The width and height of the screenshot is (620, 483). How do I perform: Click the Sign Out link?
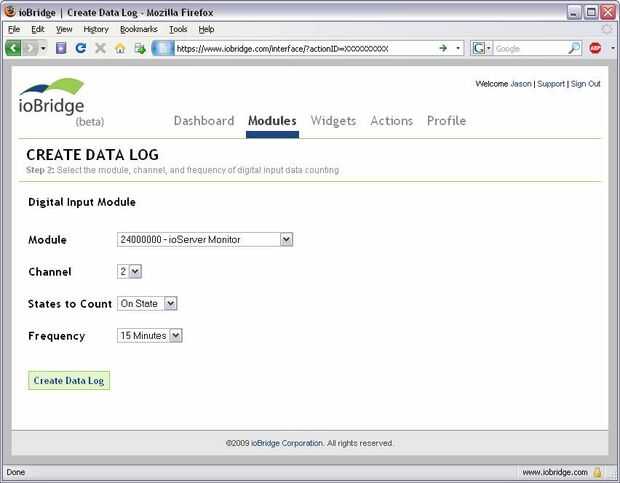point(586,84)
